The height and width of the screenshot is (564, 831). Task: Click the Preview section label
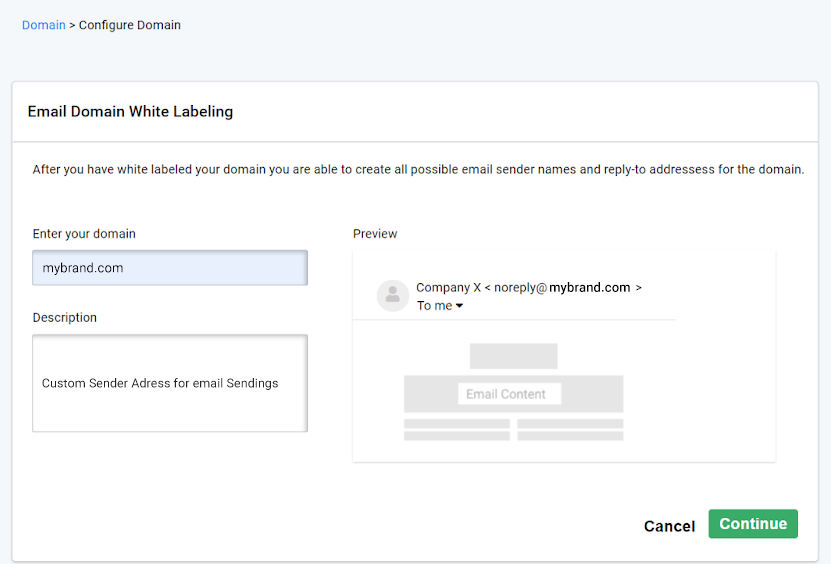point(375,234)
